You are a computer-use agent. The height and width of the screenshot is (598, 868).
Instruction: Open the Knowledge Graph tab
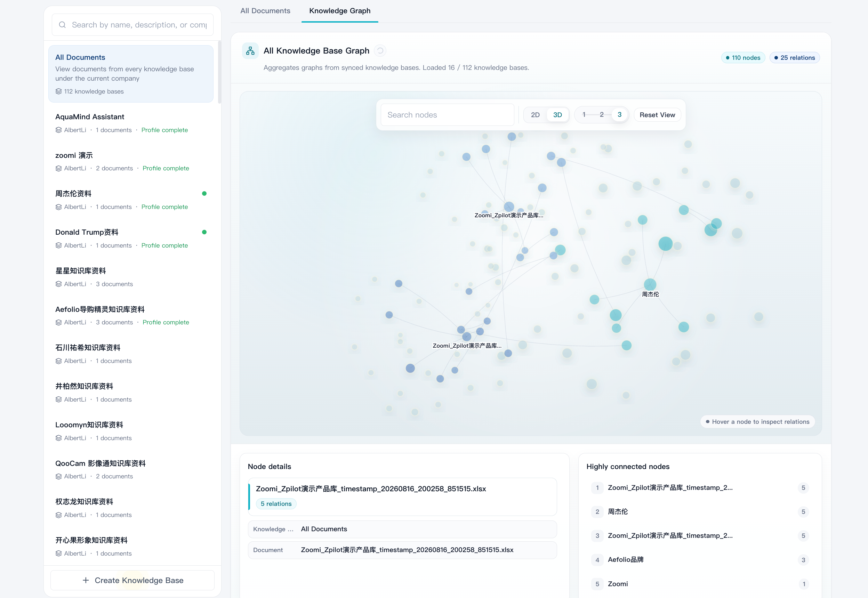pos(340,11)
